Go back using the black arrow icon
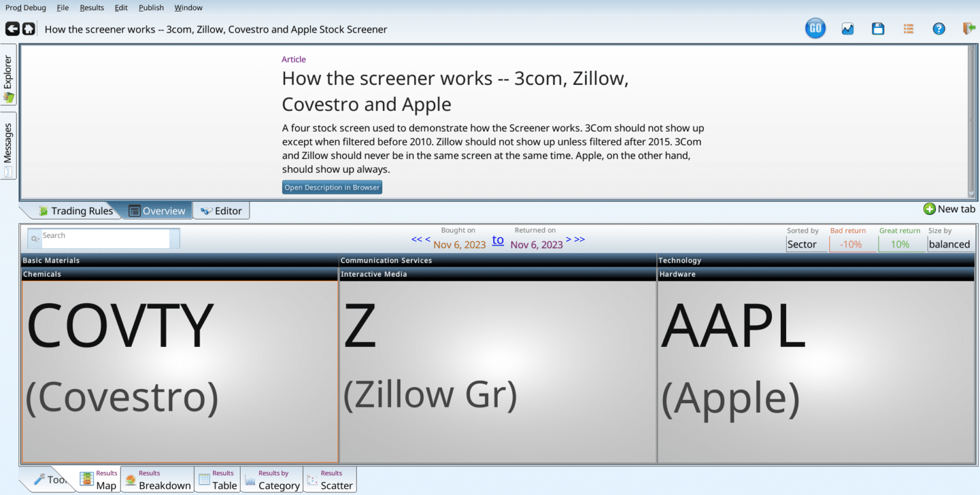Screen dimensions: 980x495 coord(12,29)
